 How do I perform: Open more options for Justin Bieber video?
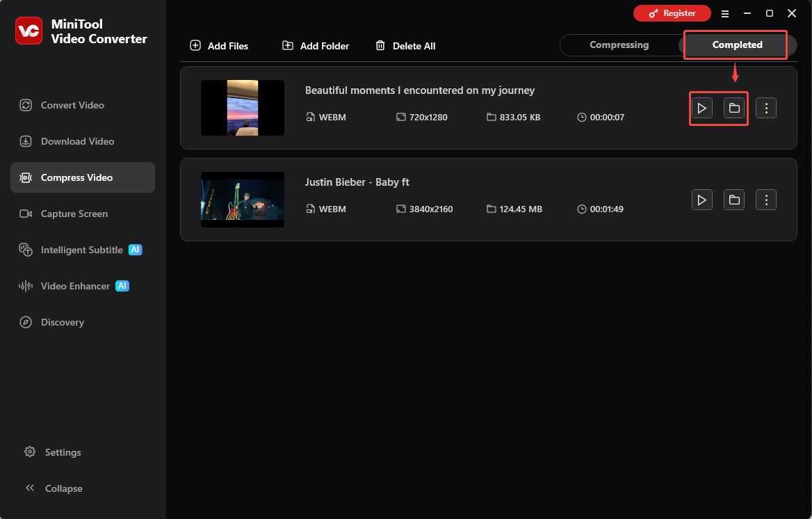(x=766, y=200)
